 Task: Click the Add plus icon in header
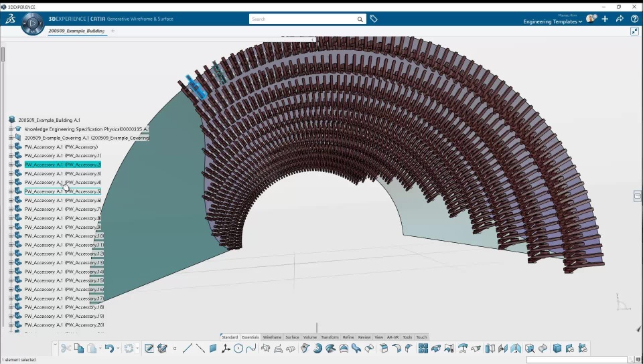pos(605,19)
